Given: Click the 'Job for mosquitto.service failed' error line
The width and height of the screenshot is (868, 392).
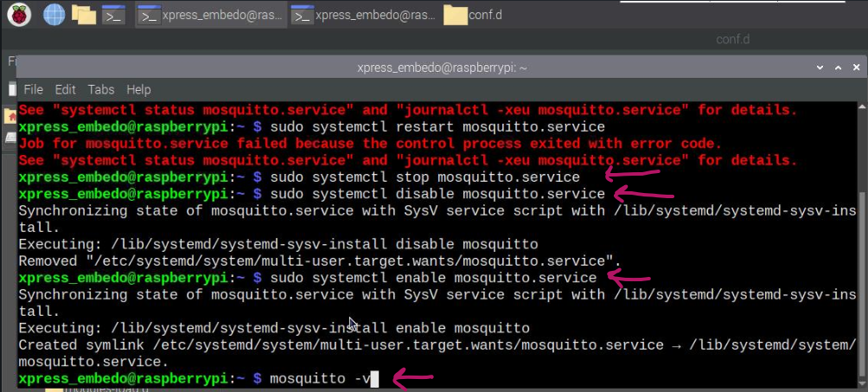Looking at the screenshot, I should 370,144.
